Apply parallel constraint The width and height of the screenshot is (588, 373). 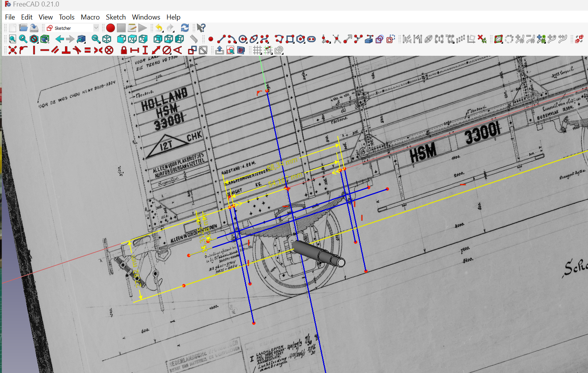coord(55,50)
